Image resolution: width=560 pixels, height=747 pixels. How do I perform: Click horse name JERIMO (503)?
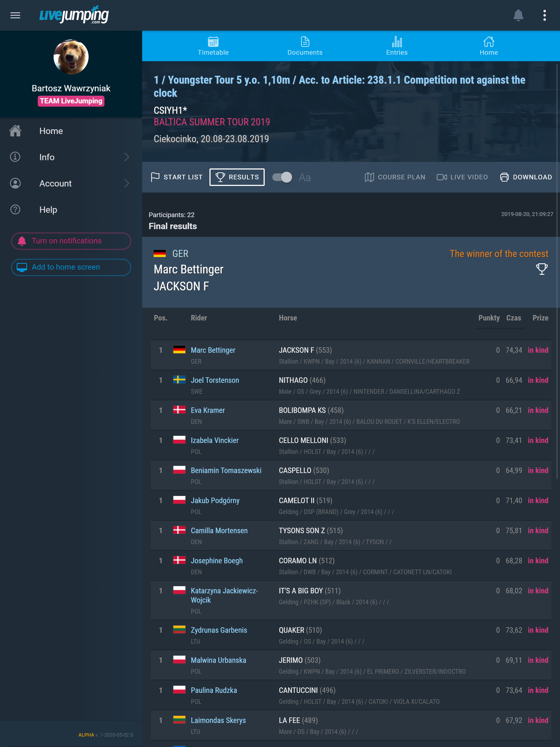[x=300, y=660]
